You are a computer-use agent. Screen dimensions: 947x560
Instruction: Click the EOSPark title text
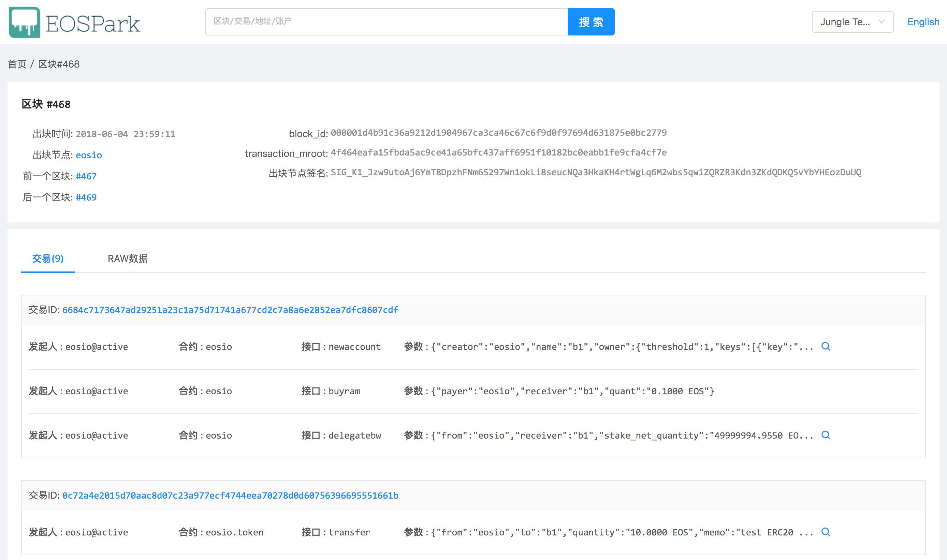[x=93, y=24]
